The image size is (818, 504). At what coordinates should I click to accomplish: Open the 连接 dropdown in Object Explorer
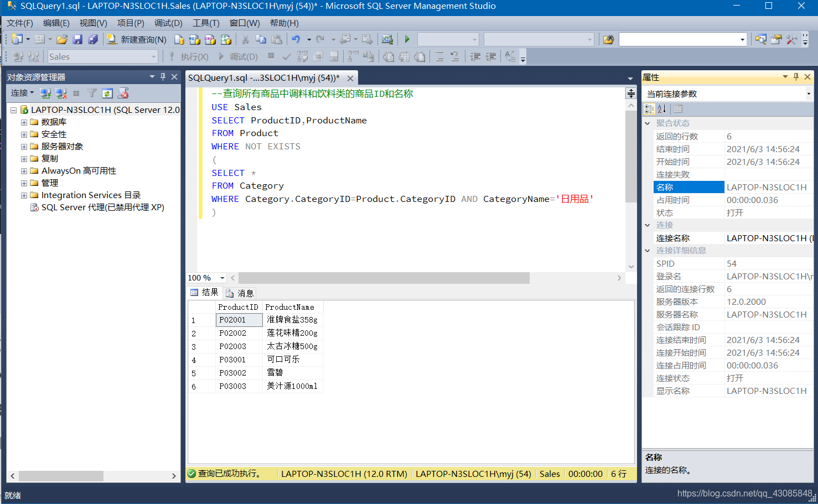pos(23,93)
